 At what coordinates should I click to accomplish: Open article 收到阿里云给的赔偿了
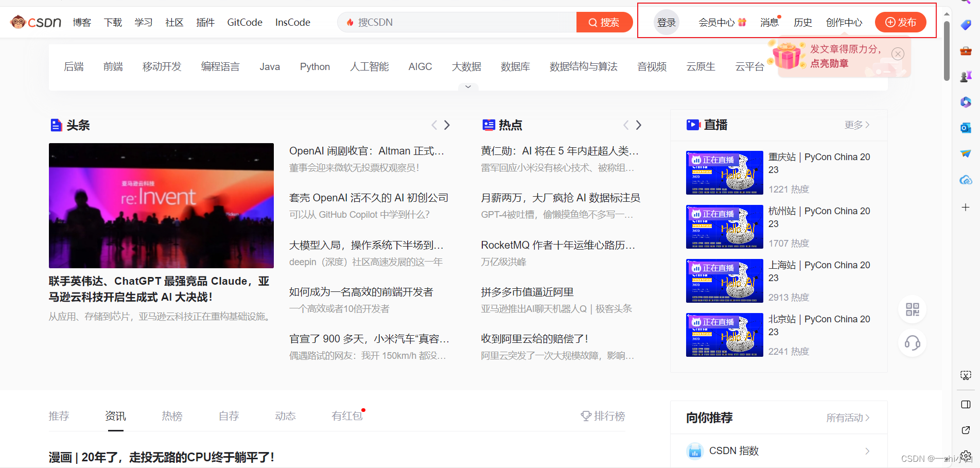coord(534,339)
